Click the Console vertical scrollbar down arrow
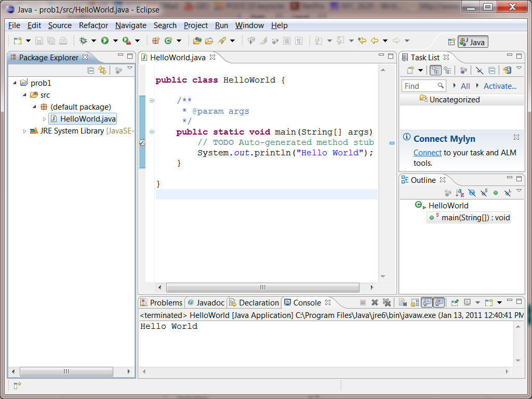The height and width of the screenshot is (399, 532). click(518, 361)
